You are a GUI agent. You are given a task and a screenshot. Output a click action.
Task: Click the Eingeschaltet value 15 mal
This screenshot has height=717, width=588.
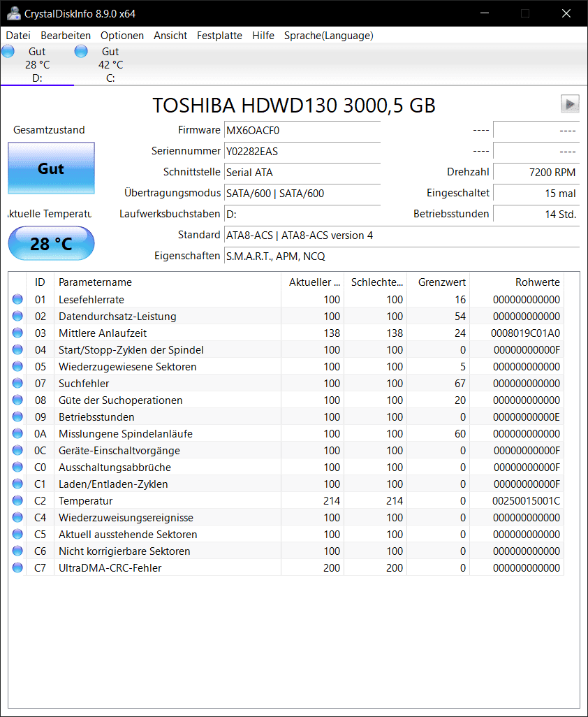click(536, 194)
